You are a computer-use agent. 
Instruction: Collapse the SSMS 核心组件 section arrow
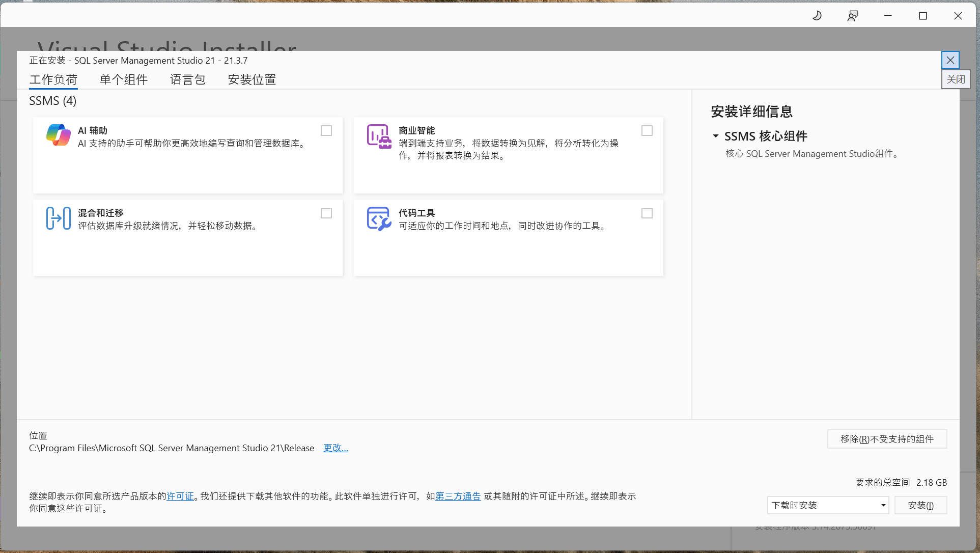pyautogui.click(x=716, y=136)
